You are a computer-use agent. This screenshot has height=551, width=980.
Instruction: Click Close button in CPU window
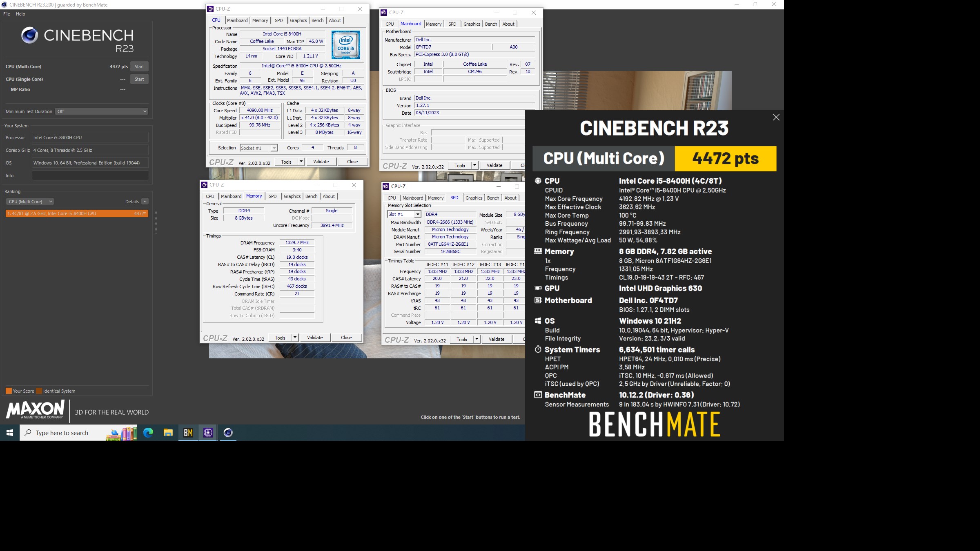point(352,162)
